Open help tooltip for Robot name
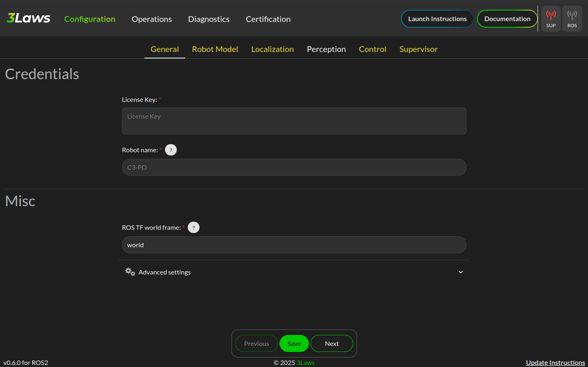 tap(171, 150)
